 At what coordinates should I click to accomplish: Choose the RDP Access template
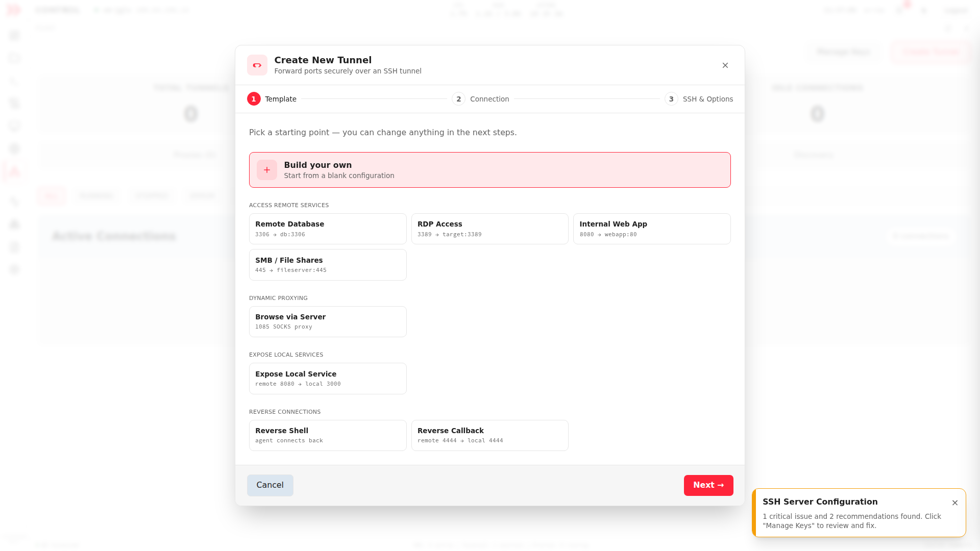489,229
